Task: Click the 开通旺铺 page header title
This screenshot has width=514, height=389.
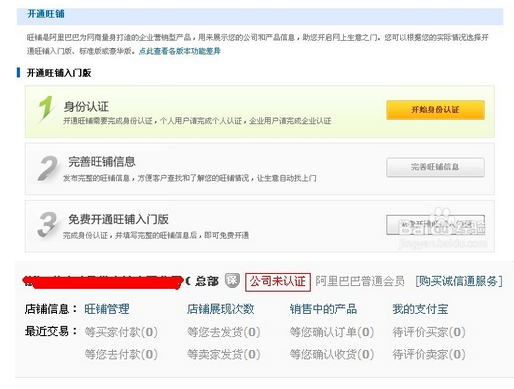Action: [46, 14]
